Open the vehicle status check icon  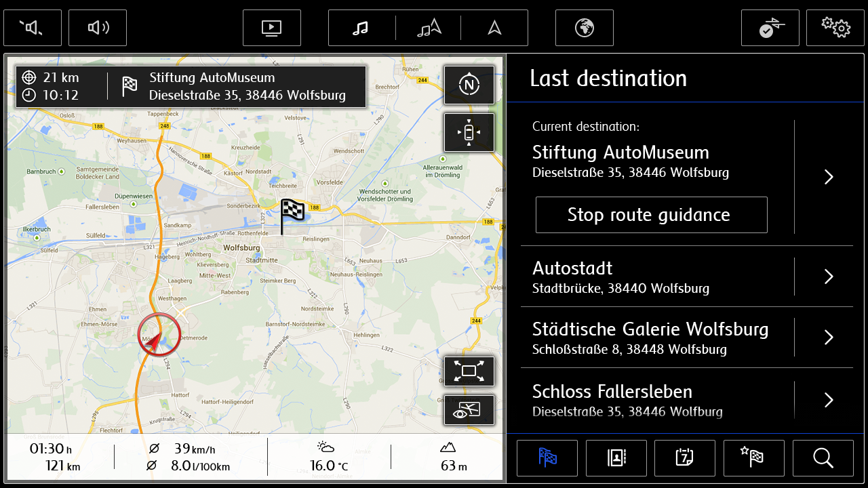pyautogui.click(x=770, y=28)
